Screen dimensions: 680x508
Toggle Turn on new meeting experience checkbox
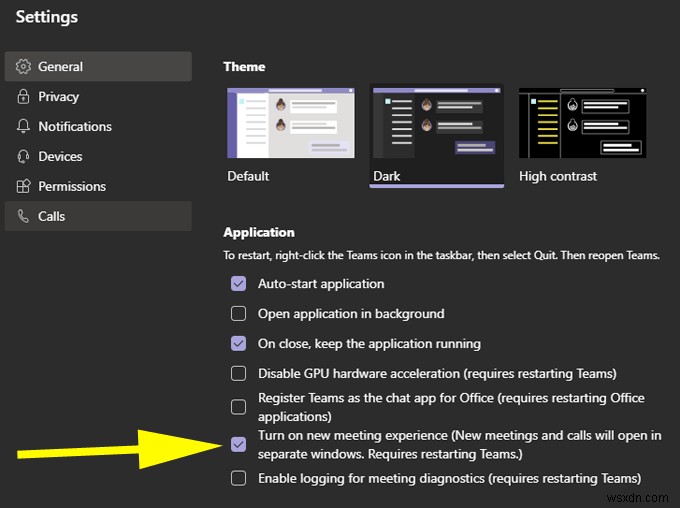tap(239, 444)
